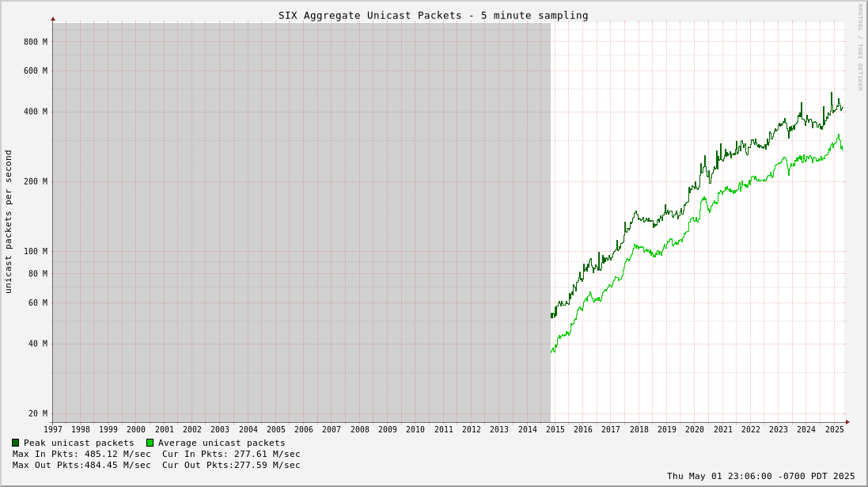Click the 'Max Out Pkts:484.45 M/sec' value

(x=81, y=465)
